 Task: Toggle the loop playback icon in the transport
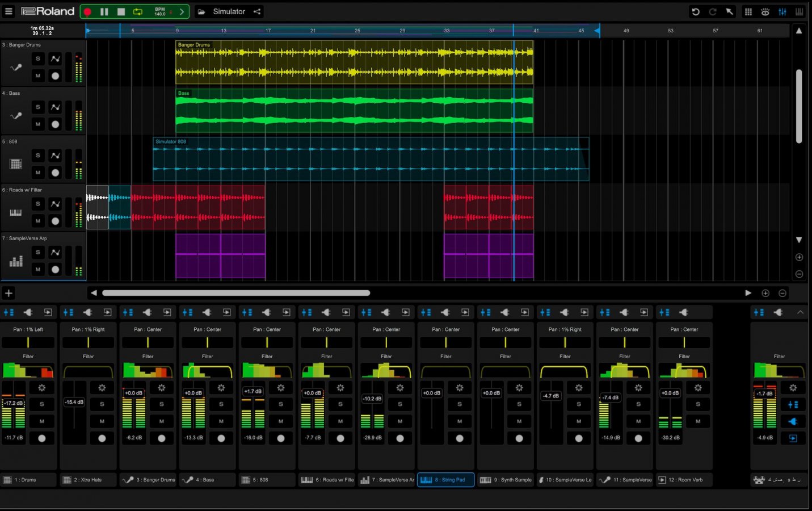[x=137, y=11]
